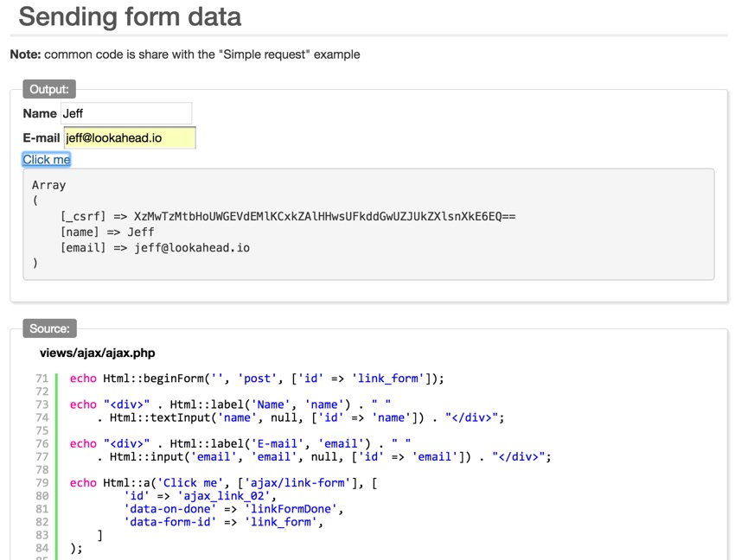Click code line 74 with Html::textInput
The height and width of the screenshot is (560, 735).
pos(300,417)
